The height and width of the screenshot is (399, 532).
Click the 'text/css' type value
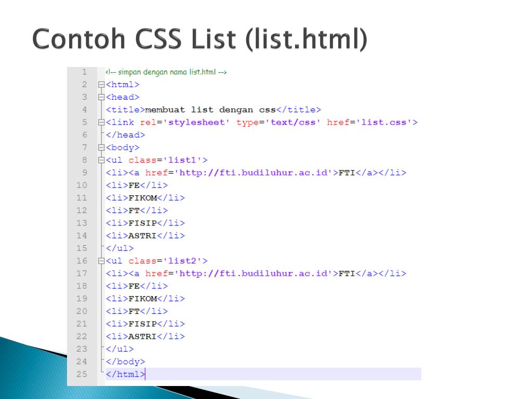tap(292, 123)
